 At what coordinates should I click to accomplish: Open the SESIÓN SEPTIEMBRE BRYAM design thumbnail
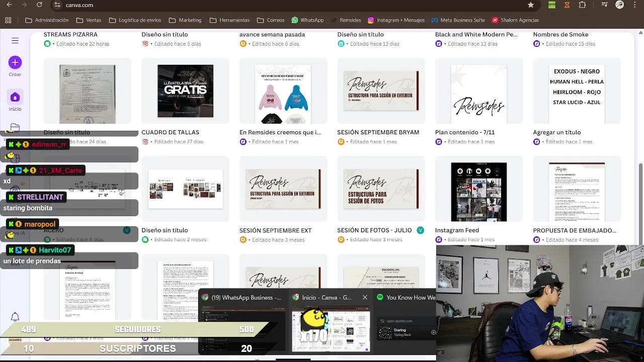pos(381,91)
